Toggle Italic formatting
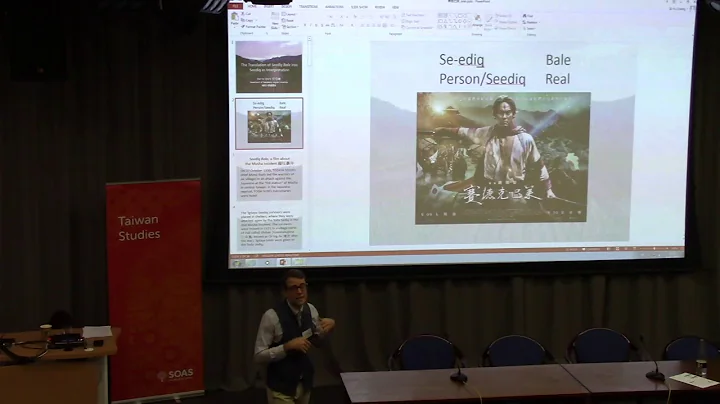The image size is (720, 404). click(x=310, y=25)
